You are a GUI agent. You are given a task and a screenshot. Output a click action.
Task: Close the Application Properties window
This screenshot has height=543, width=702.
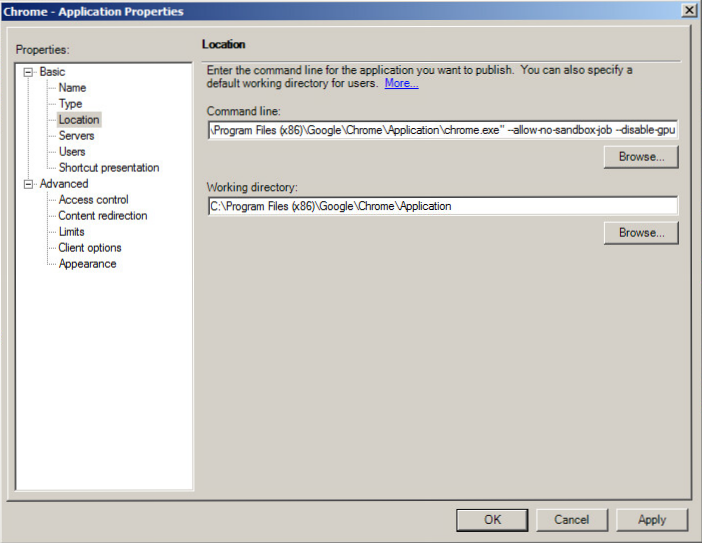tap(689, 10)
